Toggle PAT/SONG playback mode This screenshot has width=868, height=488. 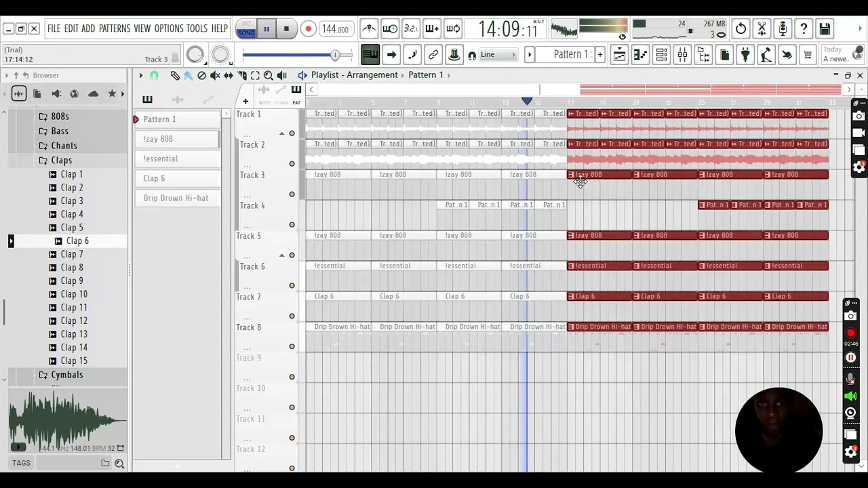point(246,29)
